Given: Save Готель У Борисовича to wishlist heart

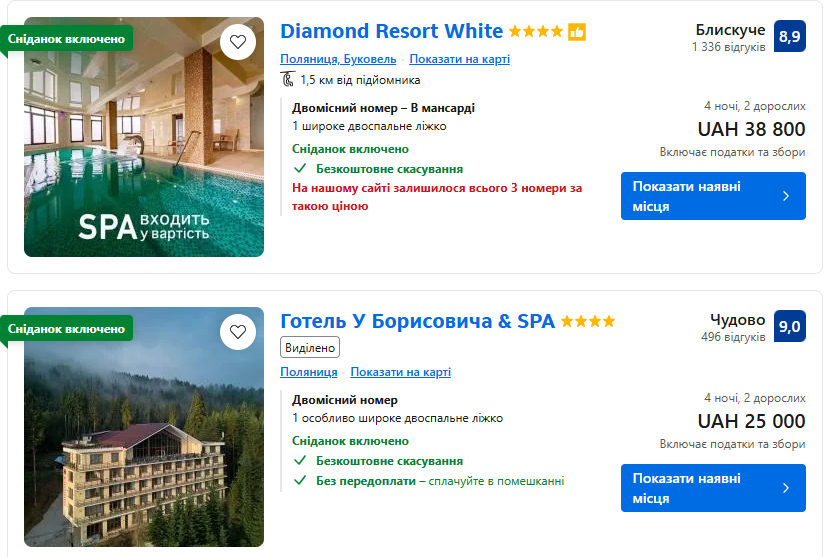Looking at the screenshot, I should 237,332.
